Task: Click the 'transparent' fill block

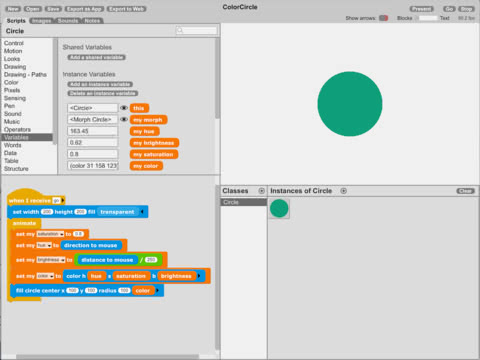Action: pyautogui.click(x=117, y=212)
